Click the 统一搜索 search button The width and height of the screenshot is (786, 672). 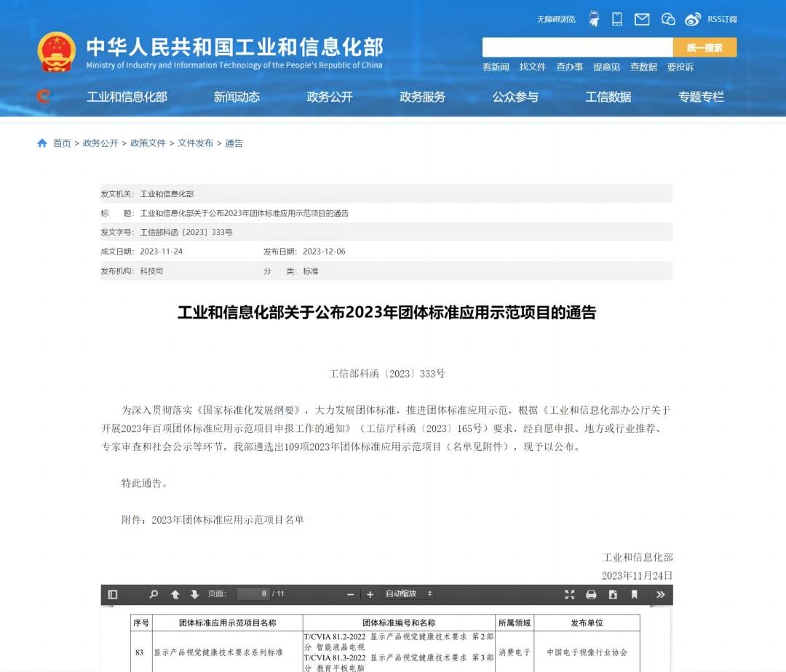click(x=704, y=47)
